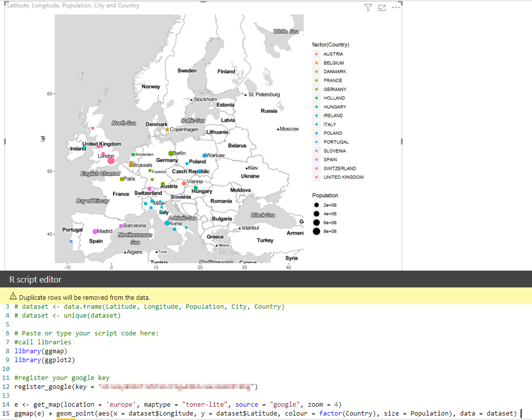
Task: Click the GERMANY legend color swatch
Action: [316, 89]
